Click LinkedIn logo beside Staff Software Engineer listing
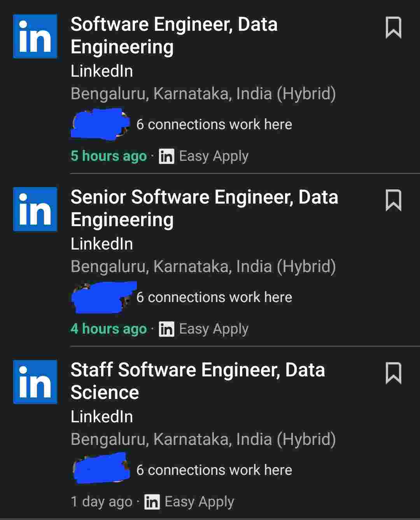 35,382
